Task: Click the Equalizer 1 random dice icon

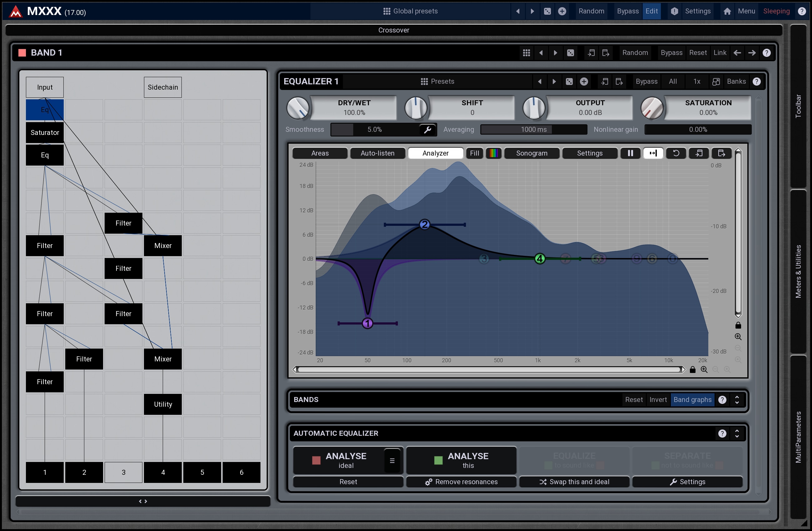Action: click(569, 82)
